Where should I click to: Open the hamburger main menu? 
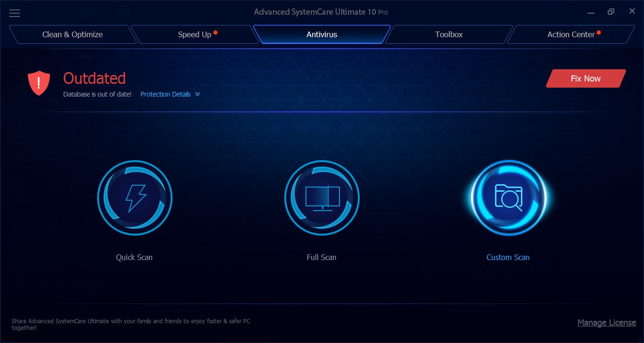pos(15,12)
